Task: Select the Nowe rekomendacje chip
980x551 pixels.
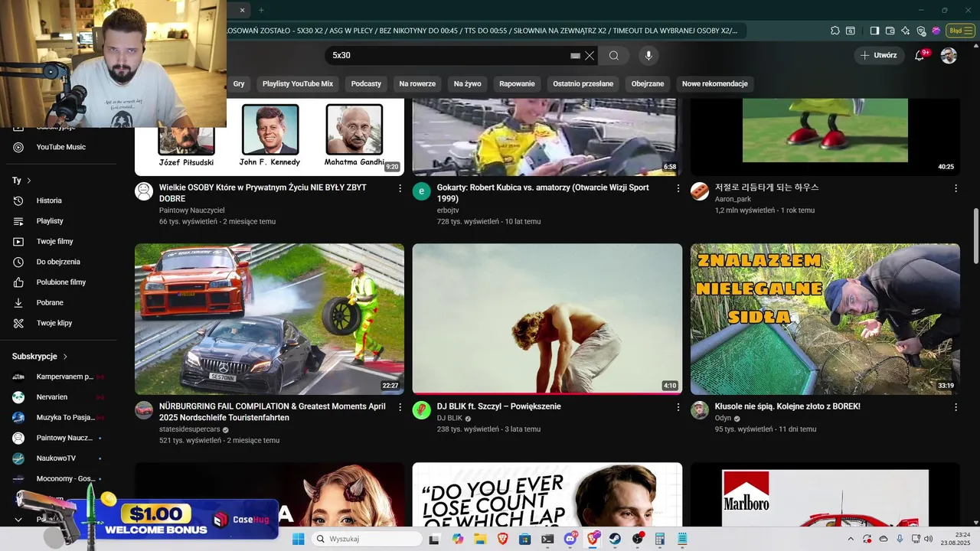Action: pos(715,83)
